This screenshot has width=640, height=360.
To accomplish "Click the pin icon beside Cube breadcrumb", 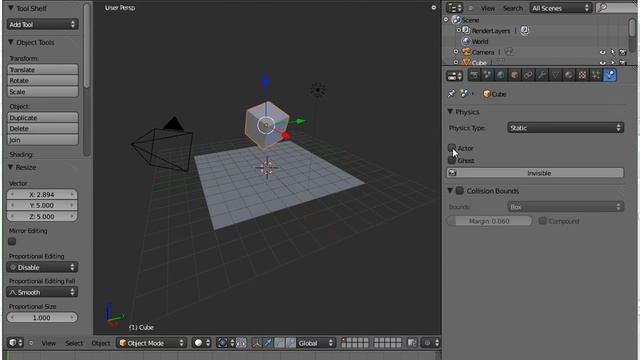I will (451, 94).
